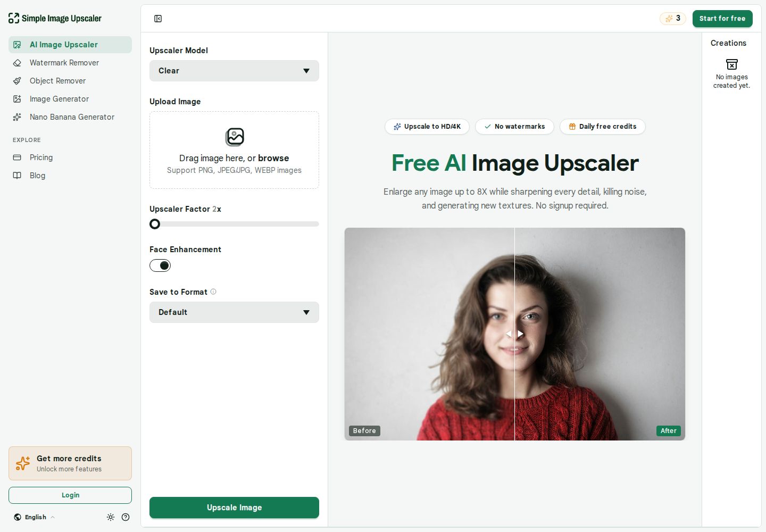Click the Upscaler Factor slider handle

pos(155,224)
